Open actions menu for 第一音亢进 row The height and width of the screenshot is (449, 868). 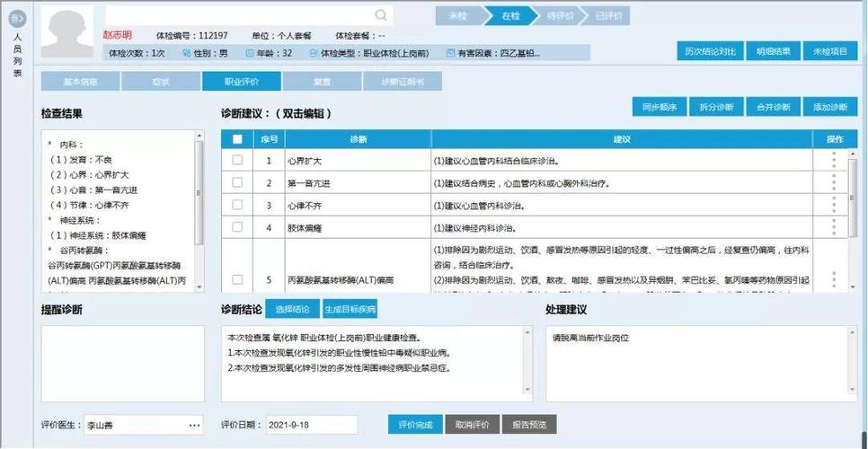834,183
